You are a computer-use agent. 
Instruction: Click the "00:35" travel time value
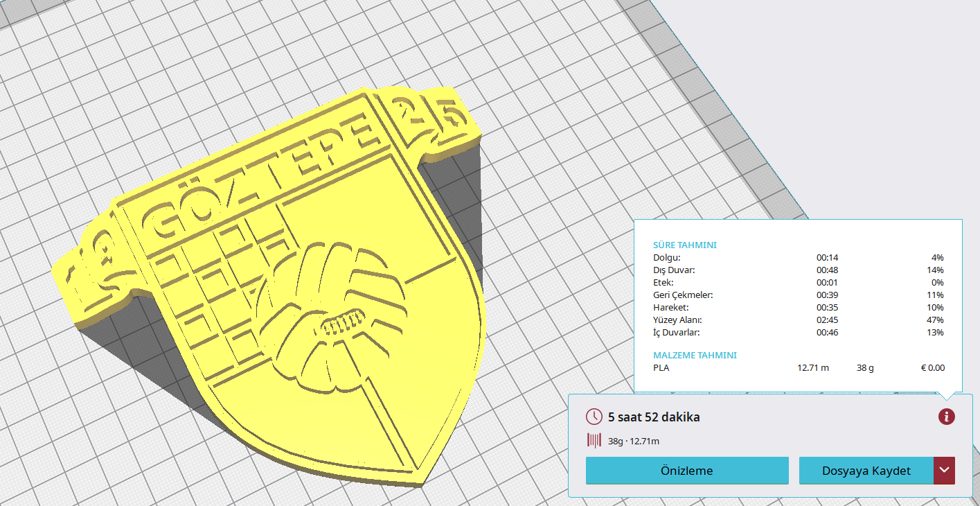pyautogui.click(x=828, y=308)
